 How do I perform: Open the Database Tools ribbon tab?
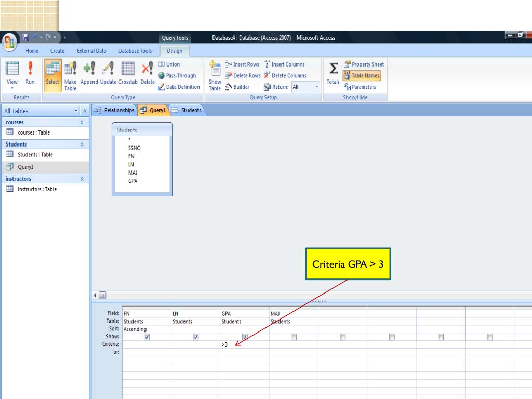click(135, 51)
